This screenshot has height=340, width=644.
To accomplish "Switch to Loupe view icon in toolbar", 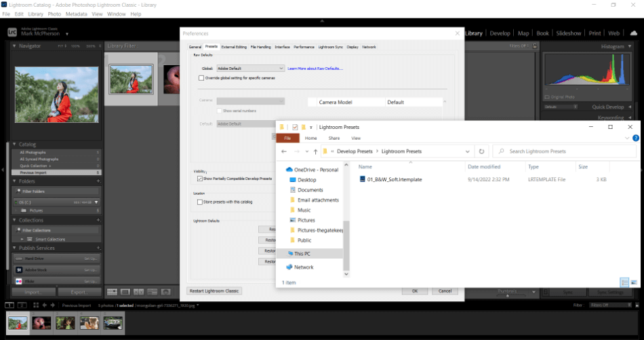I will (x=125, y=292).
